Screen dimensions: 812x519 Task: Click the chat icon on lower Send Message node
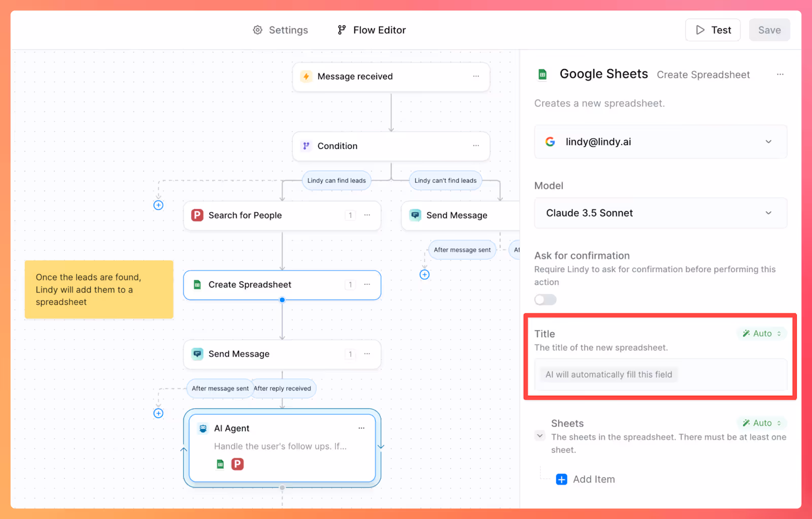click(197, 354)
